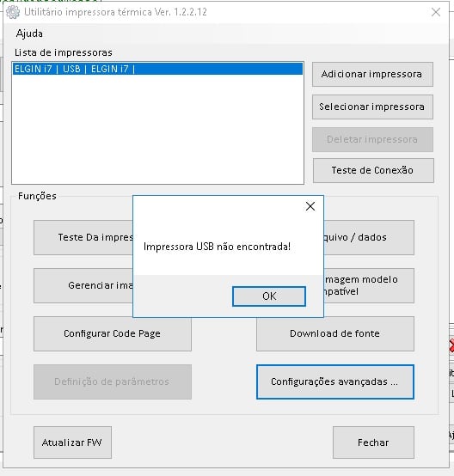Viewport: 454px width, 476px height.
Task: Click the greyed Deletar impressora button
Action: tap(372, 140)
